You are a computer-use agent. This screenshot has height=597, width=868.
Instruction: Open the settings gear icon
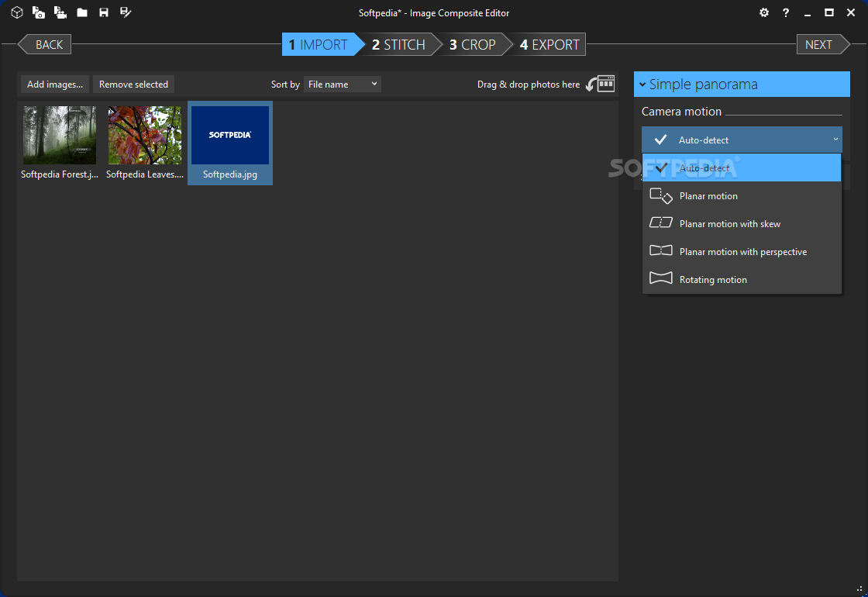tap(764, 12)
